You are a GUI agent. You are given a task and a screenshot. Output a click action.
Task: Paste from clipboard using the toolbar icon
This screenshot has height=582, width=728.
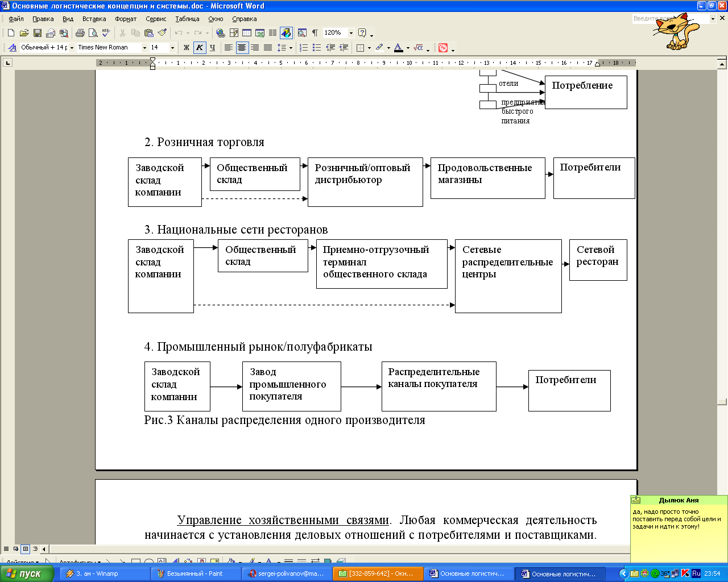click(x=148, y=33)
